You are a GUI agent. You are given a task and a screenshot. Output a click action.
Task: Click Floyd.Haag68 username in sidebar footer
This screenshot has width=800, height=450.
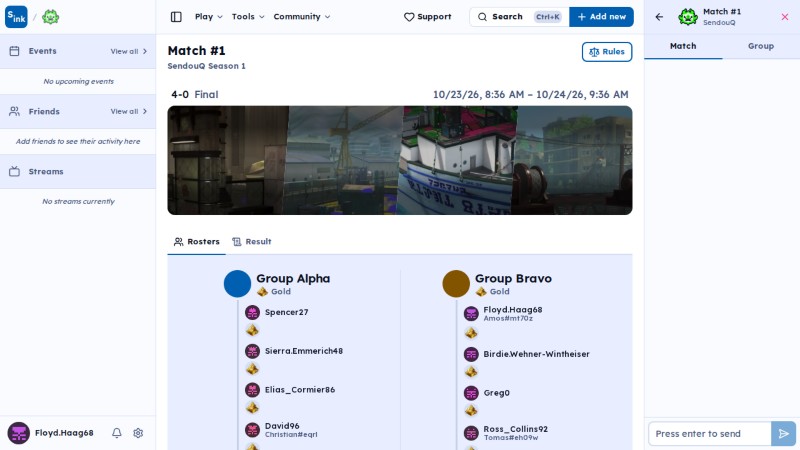[64, 433]
